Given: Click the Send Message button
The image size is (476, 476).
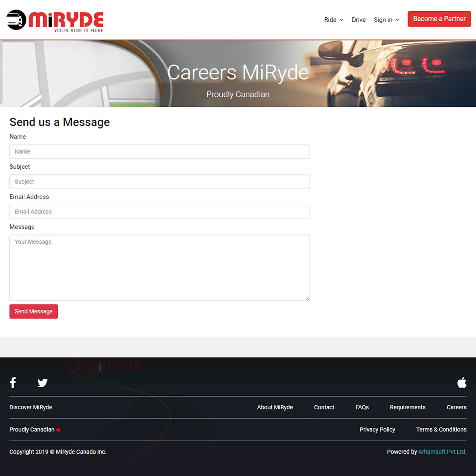Looking at the screenshot, I should tap(34, 311).
